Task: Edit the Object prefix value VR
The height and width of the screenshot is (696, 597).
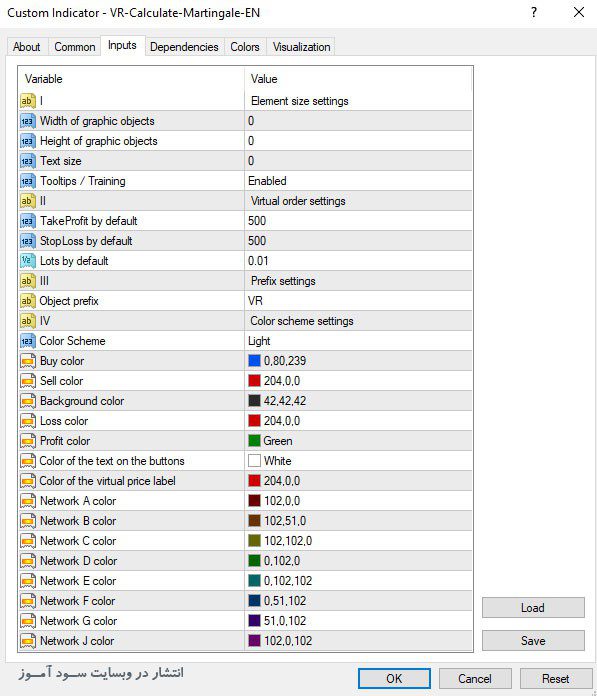Action: [x=358, y=301]
